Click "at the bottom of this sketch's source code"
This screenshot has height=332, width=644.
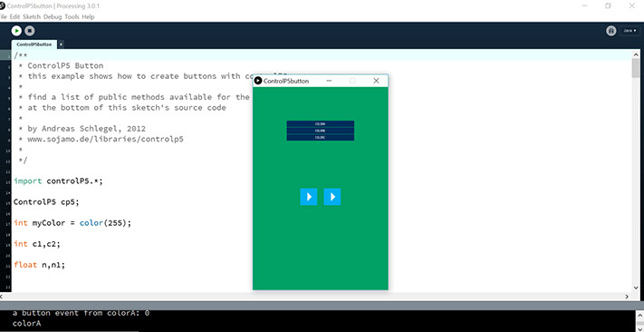127,108
